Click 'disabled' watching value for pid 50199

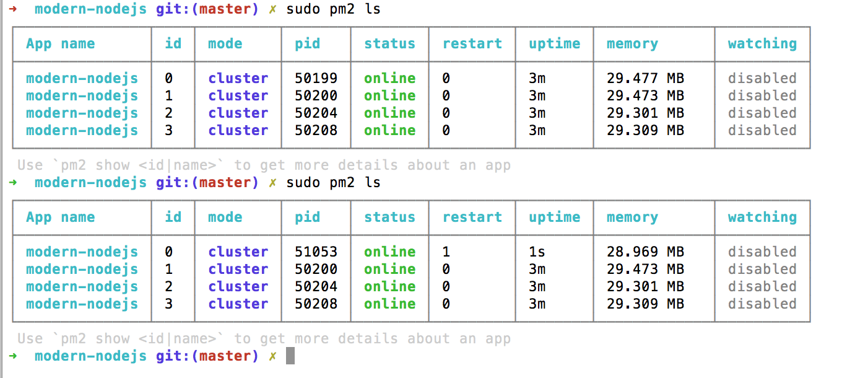[762, 78]
